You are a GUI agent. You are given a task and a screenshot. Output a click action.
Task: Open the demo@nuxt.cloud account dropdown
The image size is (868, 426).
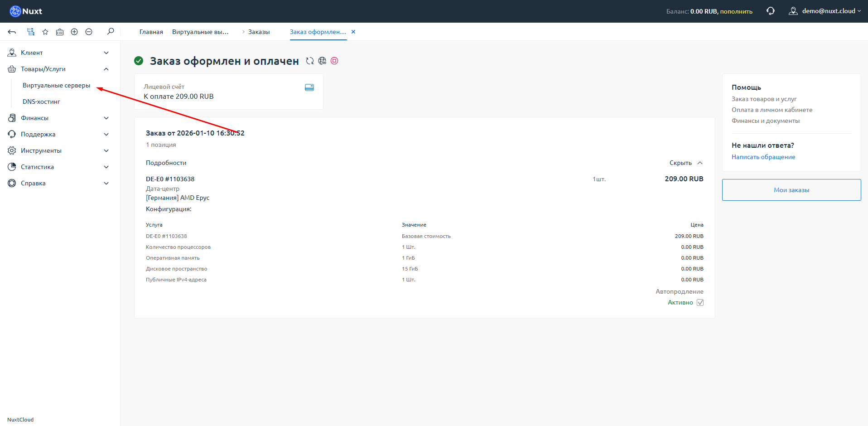coord(825,10)
